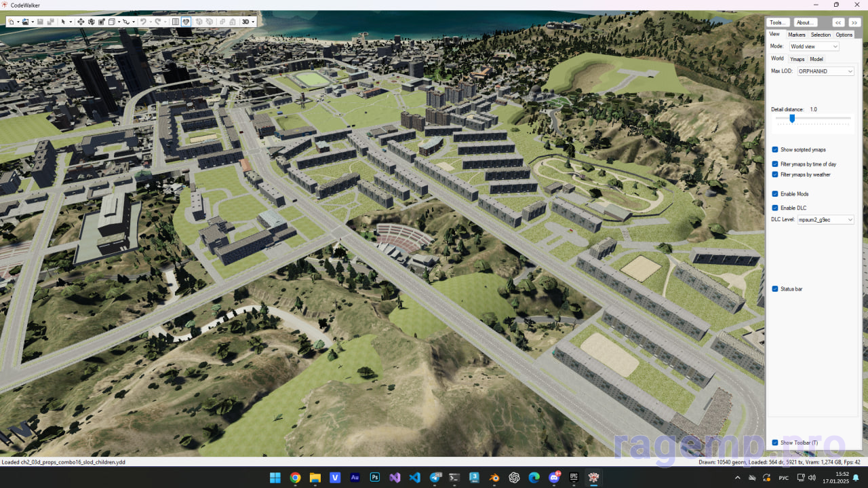868x488 pixels.
Task: Click the About... button
Action: tap(805, 22)
